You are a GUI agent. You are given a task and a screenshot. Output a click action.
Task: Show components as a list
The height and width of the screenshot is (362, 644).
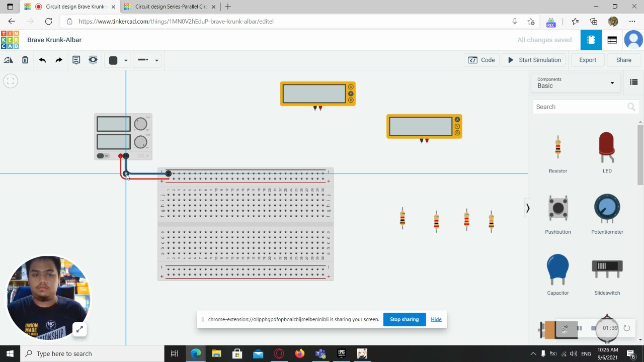pos(634,82)
